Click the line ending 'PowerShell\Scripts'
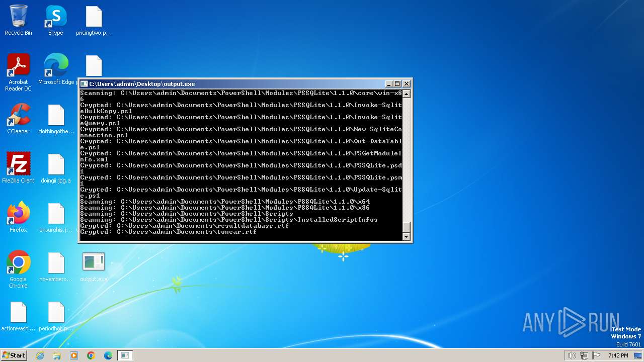The height and width of the screenshot is (362, 644). pyautogui.click(x=187, y=214)
